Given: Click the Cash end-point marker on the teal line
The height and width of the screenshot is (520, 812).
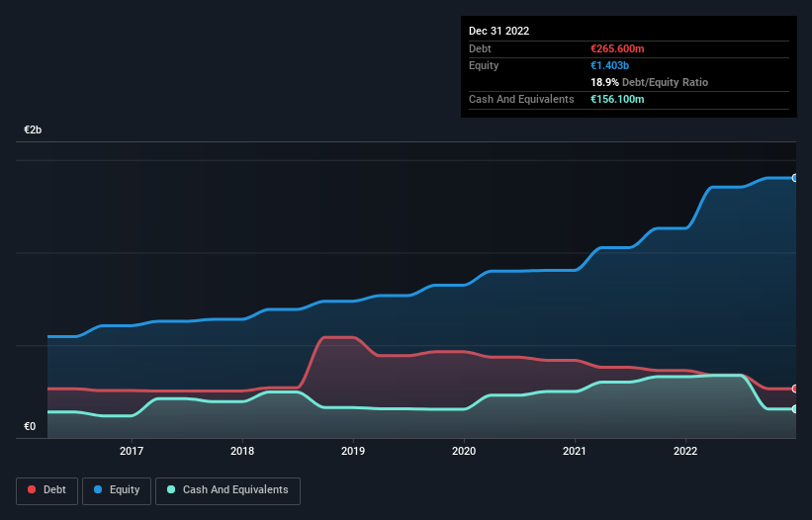Looking at the screenshot, I should tap(795, 408).
